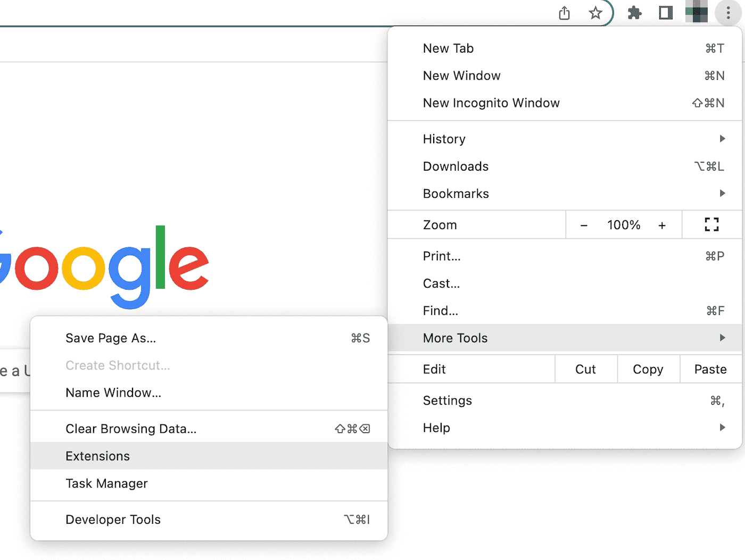Open Developer Tools from the submenu

(x=113, y=520)
